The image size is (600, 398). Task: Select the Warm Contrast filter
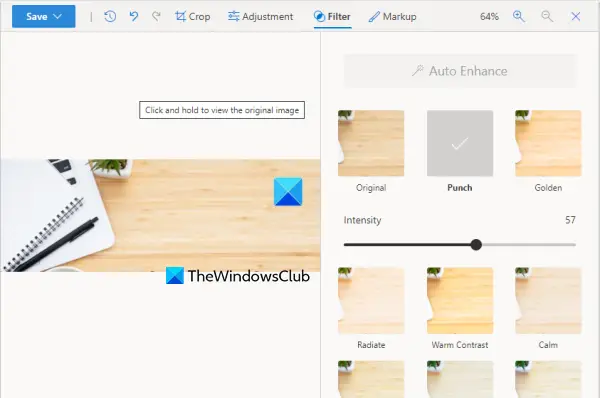point(460,301)
